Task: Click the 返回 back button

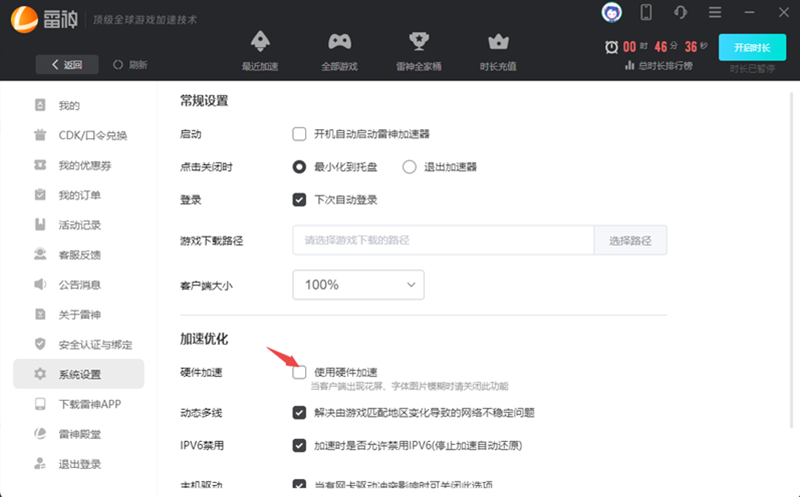Action: point(67,65)
